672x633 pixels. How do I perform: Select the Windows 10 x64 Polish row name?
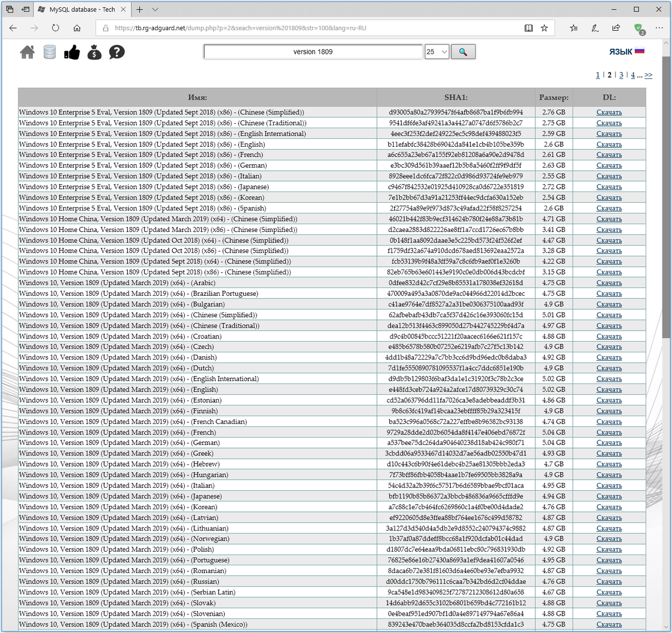[x=116, y=550]
